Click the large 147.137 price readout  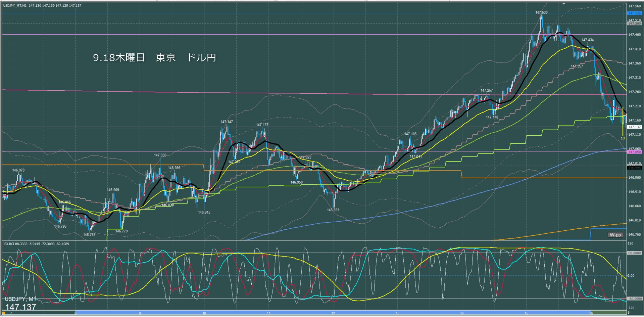pyautogui.click(x=20, y=307)
